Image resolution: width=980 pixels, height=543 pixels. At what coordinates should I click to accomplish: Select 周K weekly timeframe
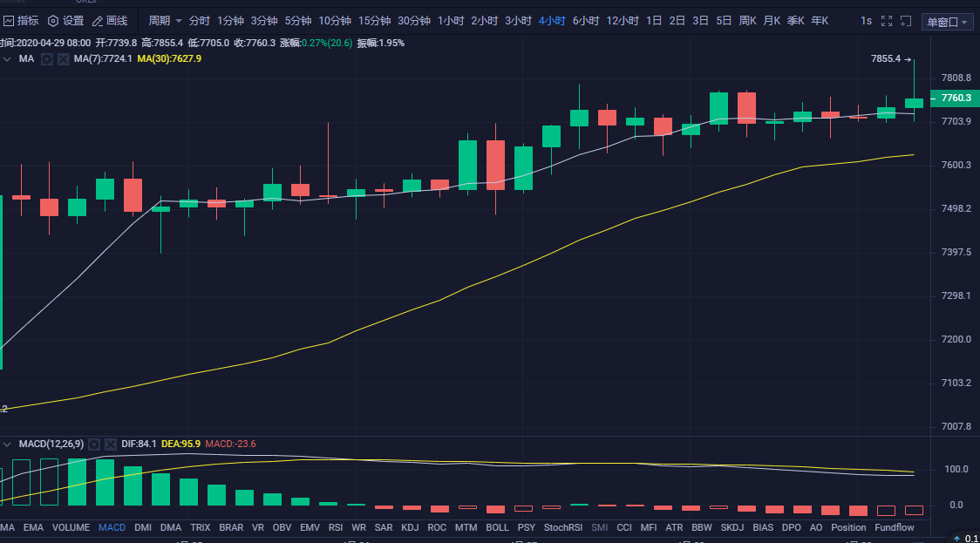pos(747,21)
